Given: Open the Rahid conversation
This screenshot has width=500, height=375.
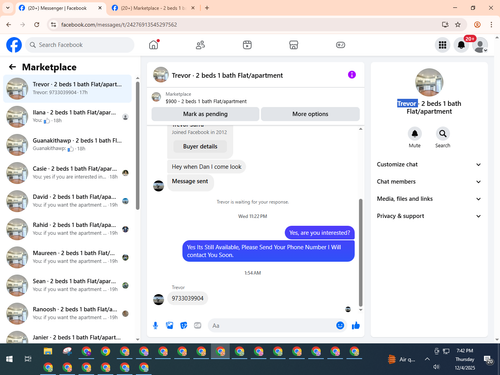Looking at the screenshot, I should click(x=68, y=229).
